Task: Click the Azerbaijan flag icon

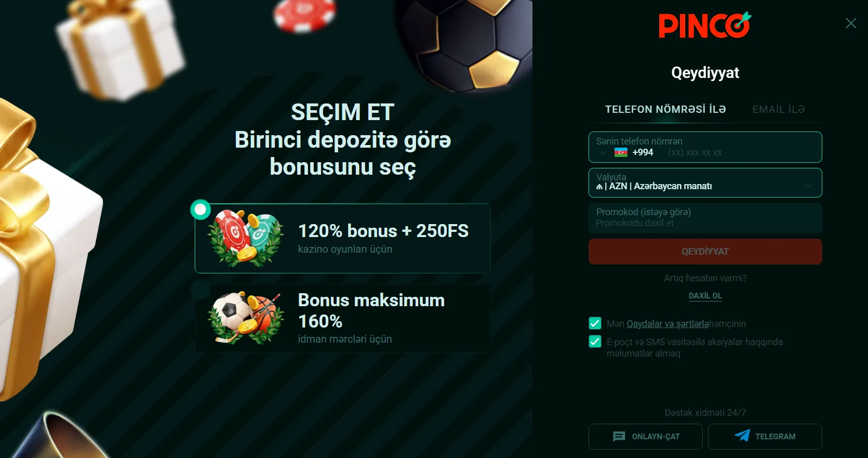Action: tap(621, 152)
